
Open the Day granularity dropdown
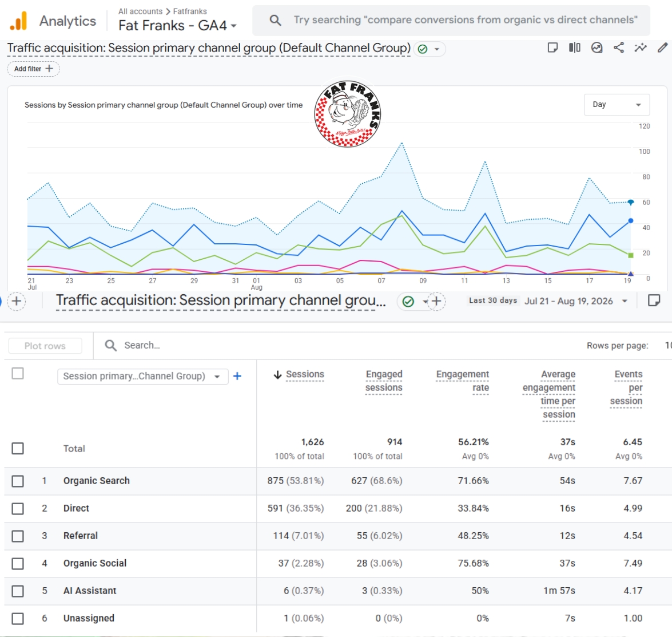(617, 105)
